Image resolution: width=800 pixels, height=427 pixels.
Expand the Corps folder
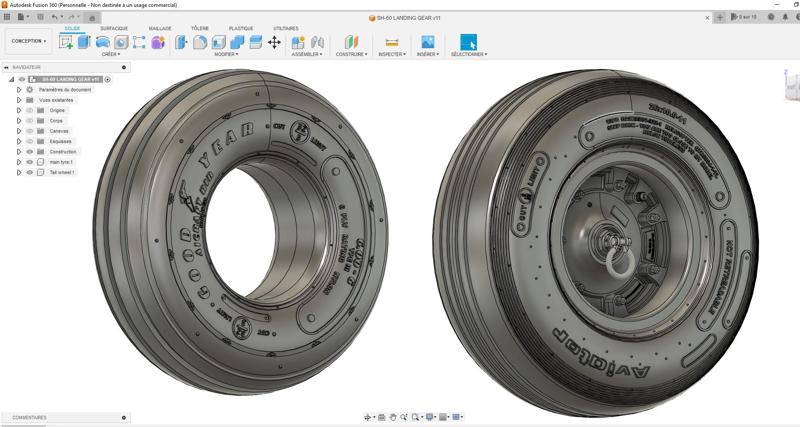19,120
